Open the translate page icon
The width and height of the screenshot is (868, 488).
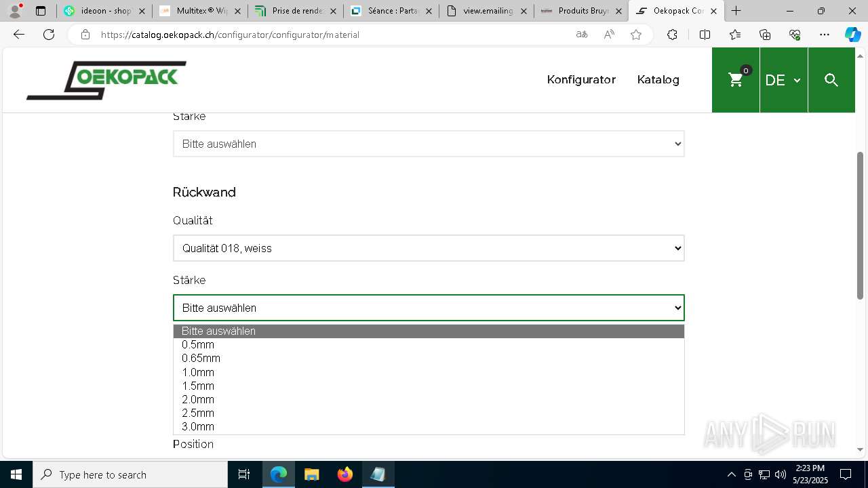582,35
